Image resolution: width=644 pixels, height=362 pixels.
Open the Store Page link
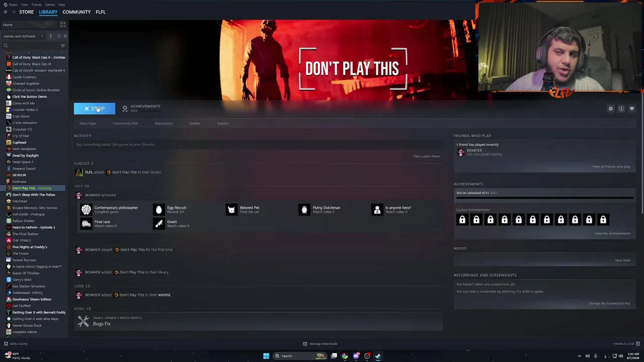(88, 123)
